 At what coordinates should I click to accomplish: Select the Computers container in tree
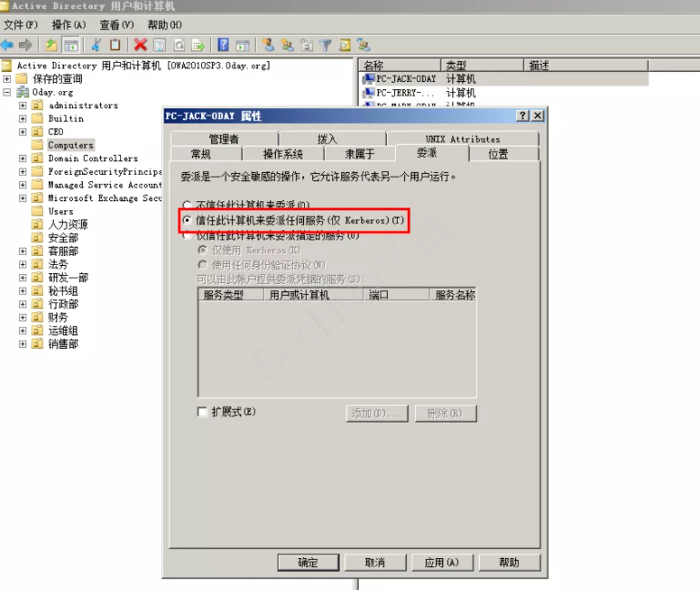click(x=71, y=145)
